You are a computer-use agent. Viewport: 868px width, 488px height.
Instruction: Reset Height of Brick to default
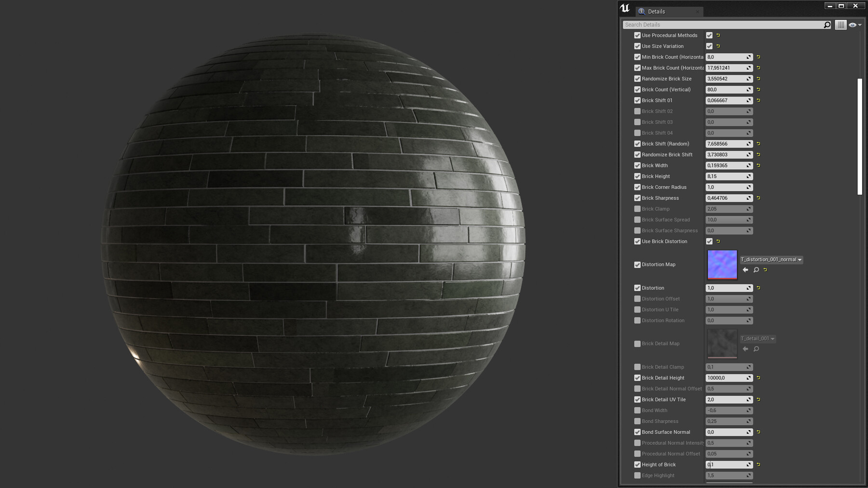[759, 464]
